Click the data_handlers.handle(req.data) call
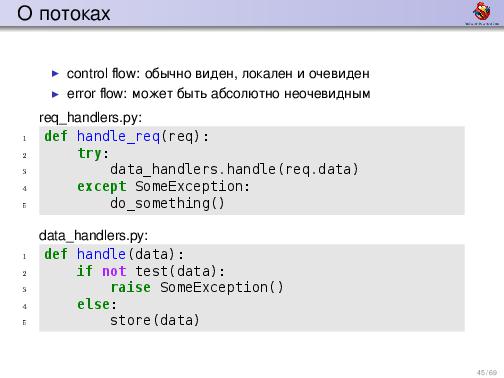 click(234, 169)
